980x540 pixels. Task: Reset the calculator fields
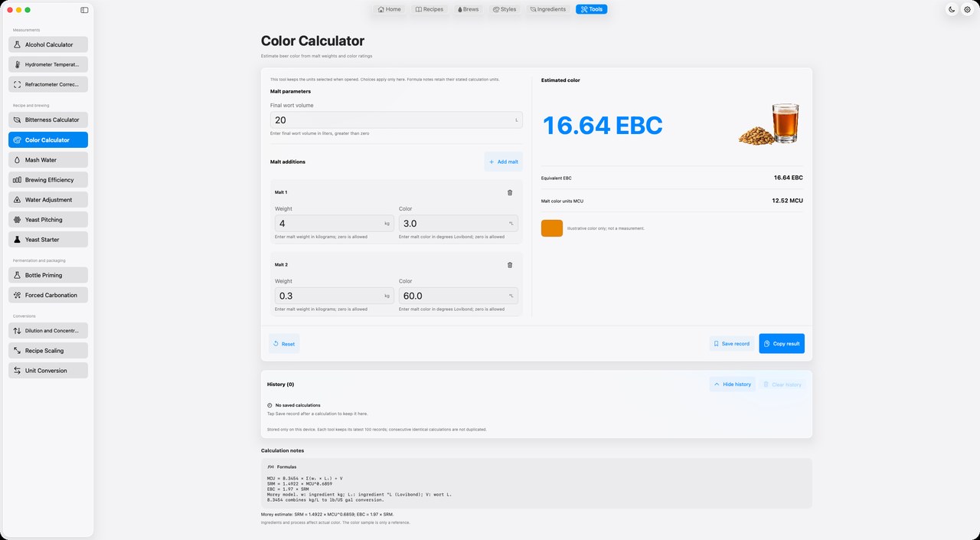click(284, 344)
